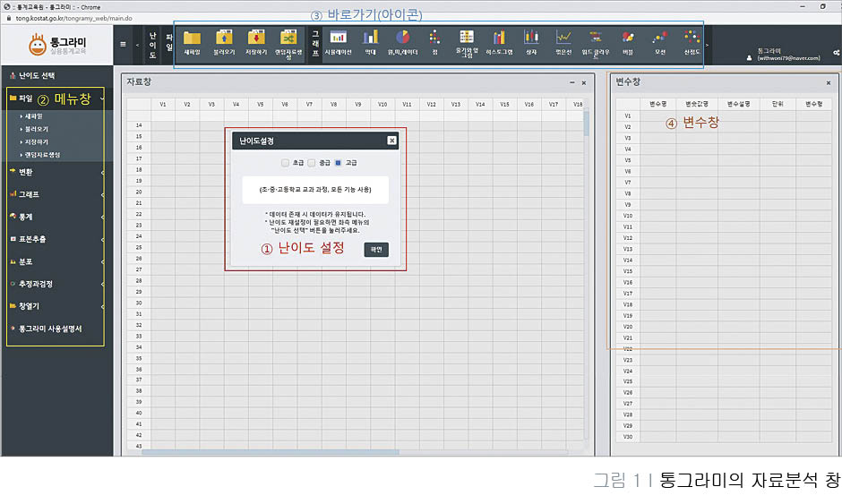Viewport: 842px width, 504px height.
Task: Toggle the hamburger menu icon in header
Action: click(x=123, y=45)
